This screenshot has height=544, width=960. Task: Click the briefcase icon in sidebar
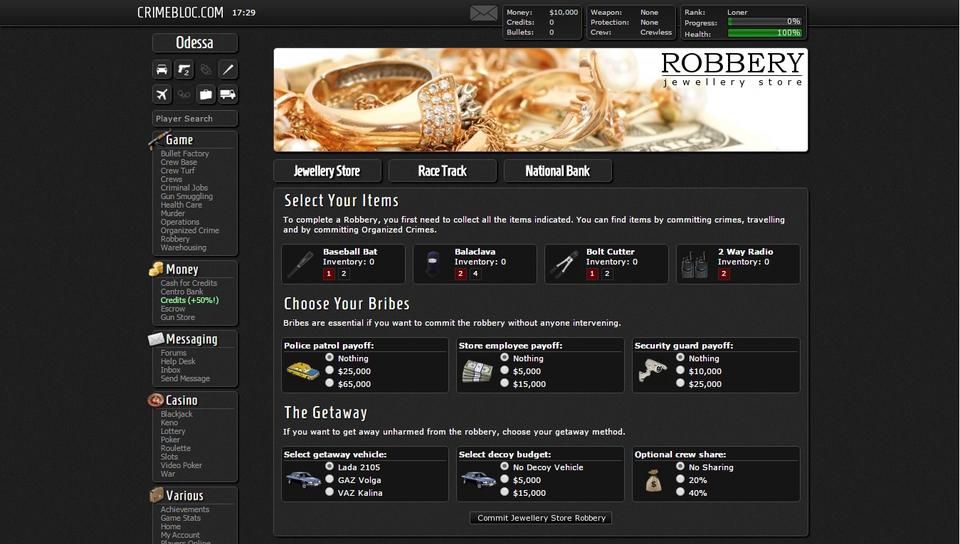(206, 94)
